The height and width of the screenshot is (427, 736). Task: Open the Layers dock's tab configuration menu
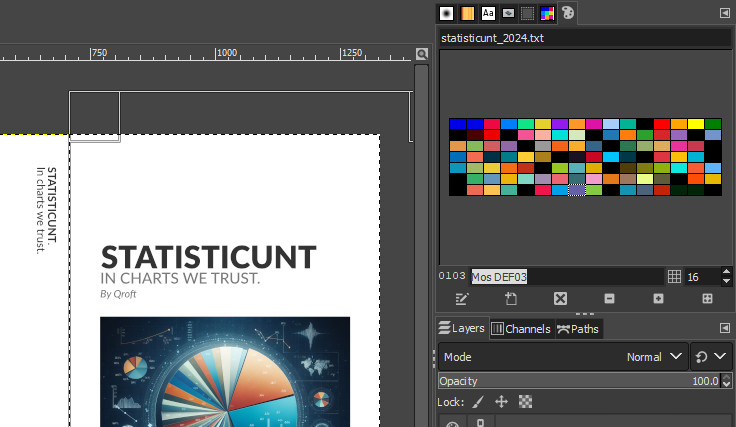pos(725,328)
